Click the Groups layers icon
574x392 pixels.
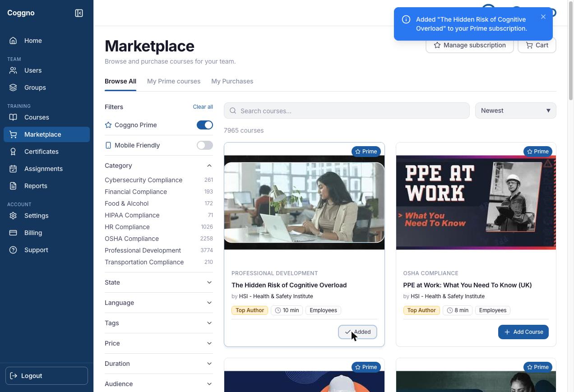click(13, 88)
